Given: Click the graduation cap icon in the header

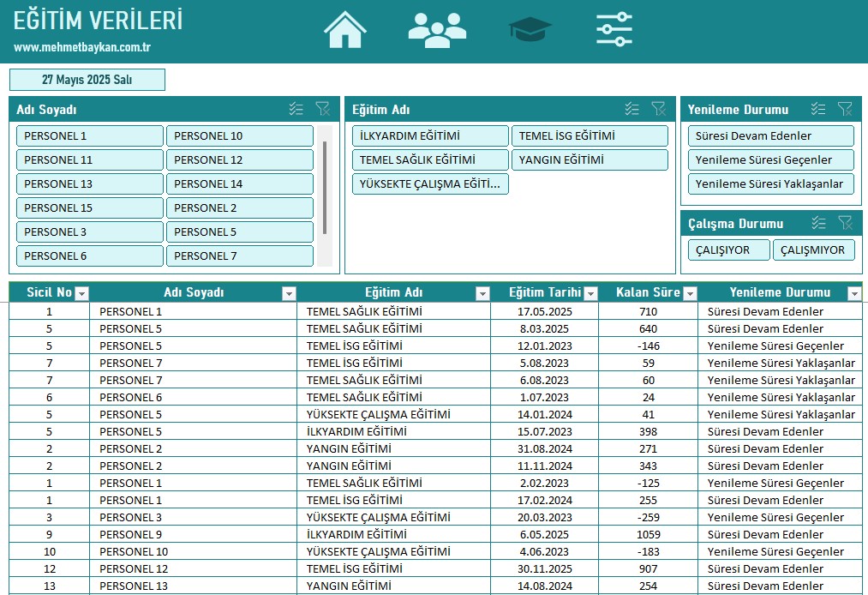Looking at the screenshot, I should (530, 28).
